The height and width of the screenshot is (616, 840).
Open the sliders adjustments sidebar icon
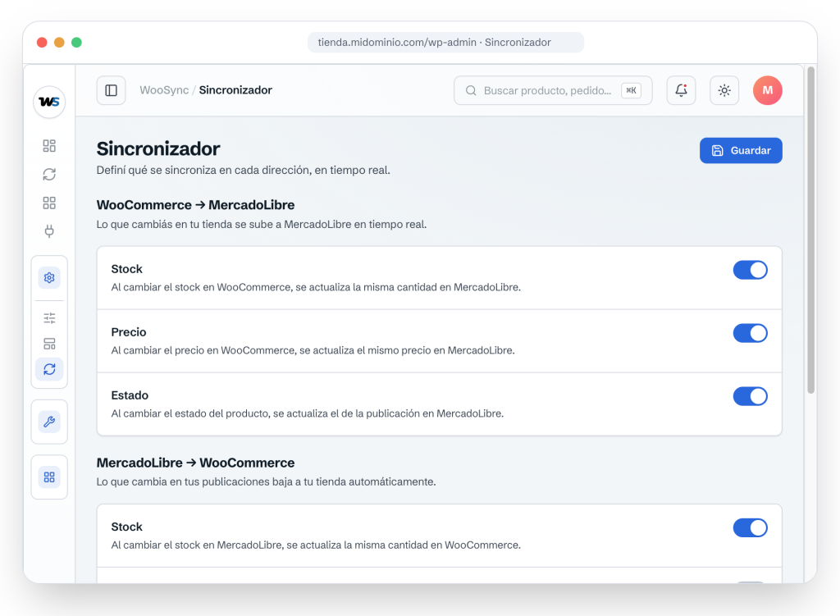click(x=49, y=318)
